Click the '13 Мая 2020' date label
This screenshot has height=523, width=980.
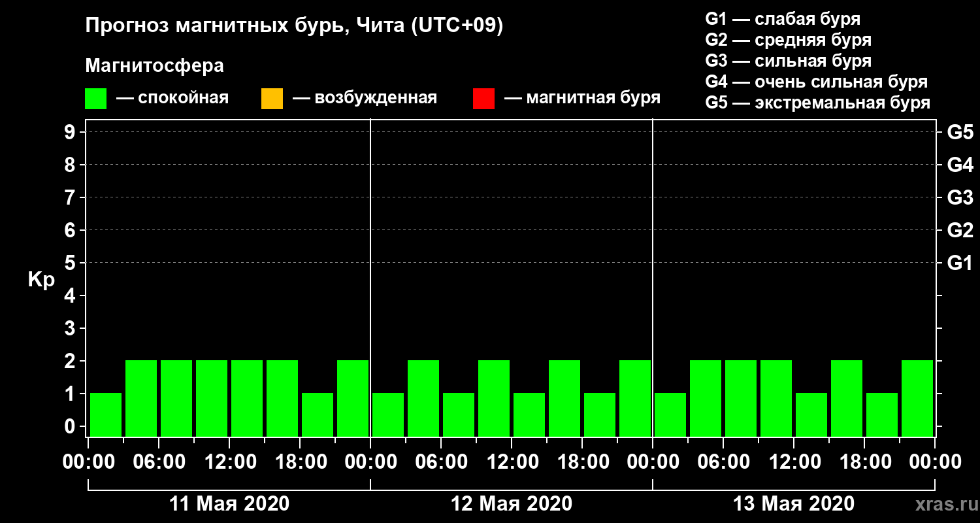tap(794, 503)
